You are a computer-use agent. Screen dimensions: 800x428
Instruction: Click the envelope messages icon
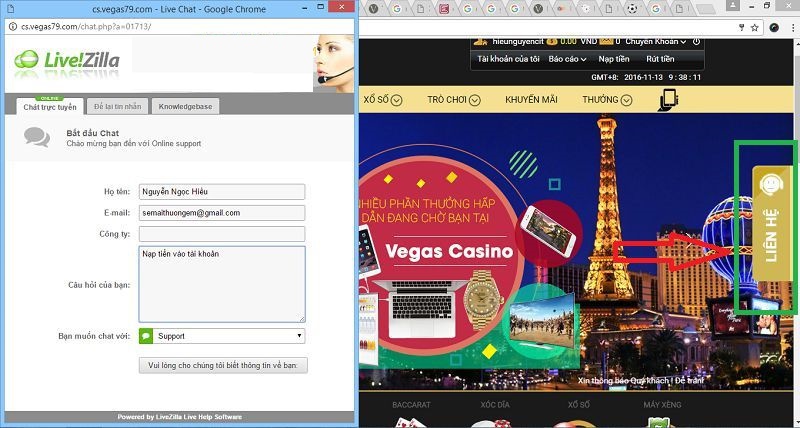coord(606,41)
